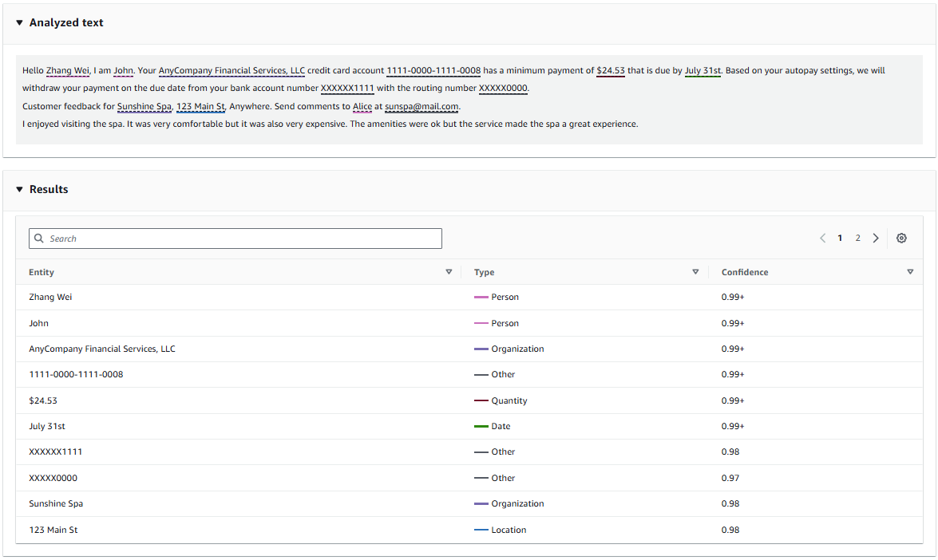Click Date type in July 31st row
Viewport: 938px width, 560px height.
pos(501,426)
